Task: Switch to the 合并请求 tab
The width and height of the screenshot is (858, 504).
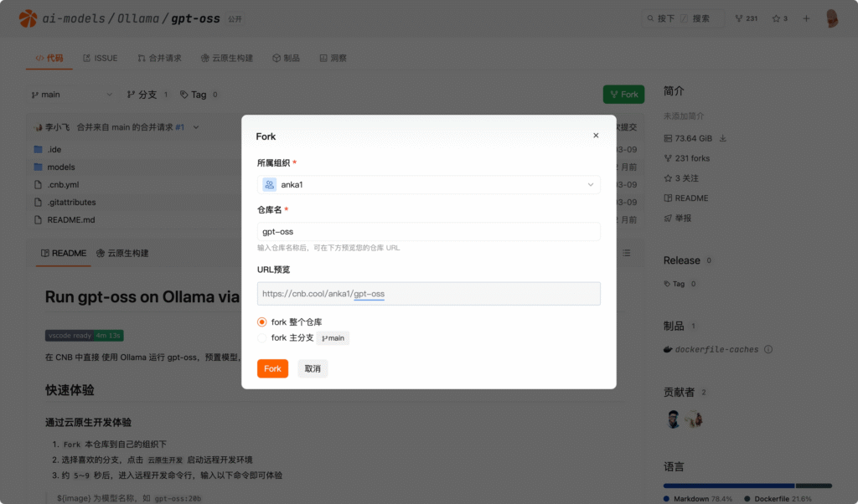Action: pos(159,59)
